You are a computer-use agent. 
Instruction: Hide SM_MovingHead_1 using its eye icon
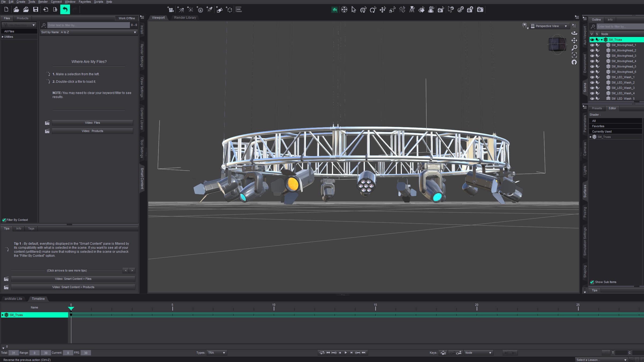(592, 45)
